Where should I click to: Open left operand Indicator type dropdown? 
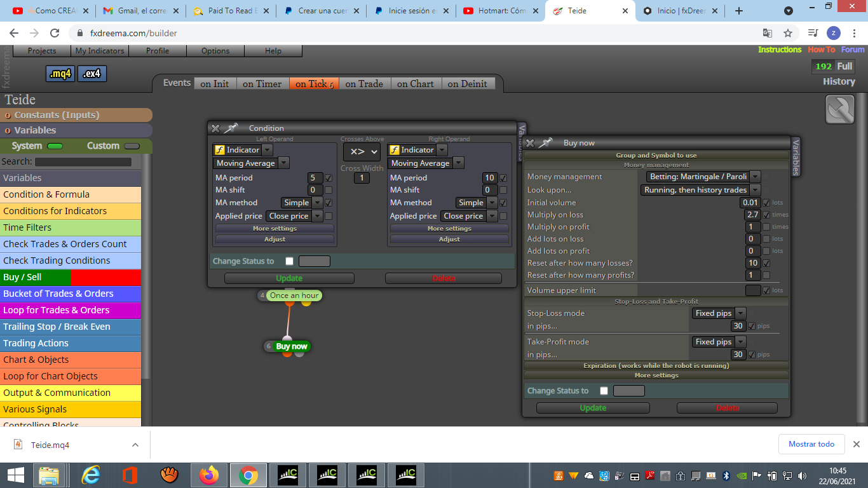[x=267, y=150]
